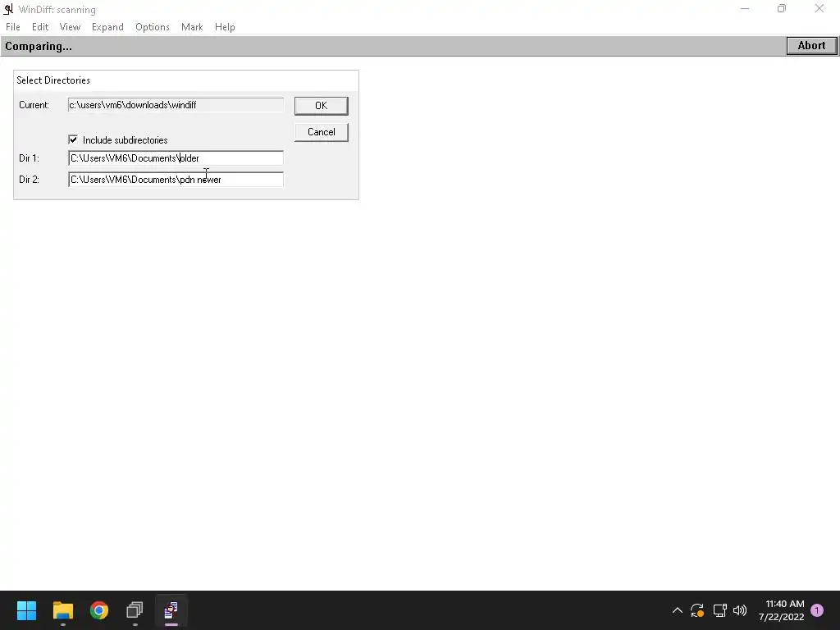Open File Explorer from the taskbar

point(62,610)
